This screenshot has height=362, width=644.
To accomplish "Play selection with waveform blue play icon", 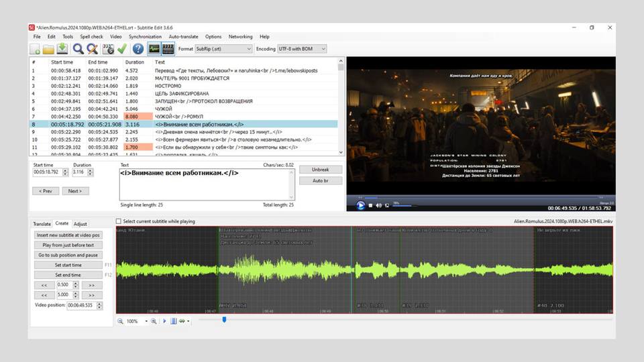I will 165,321.
